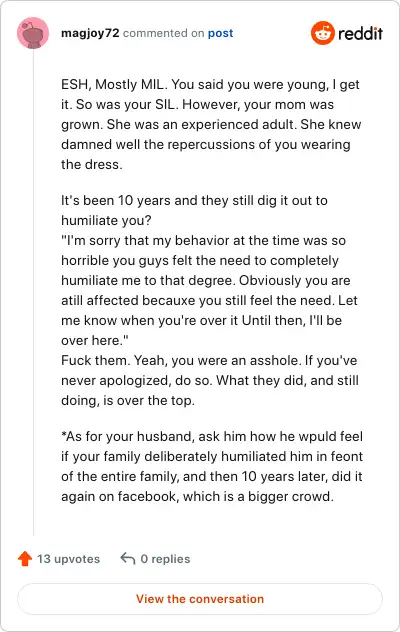Click the line "again on facebook, which is a bigger crowd."

click(x=197, y=496)
